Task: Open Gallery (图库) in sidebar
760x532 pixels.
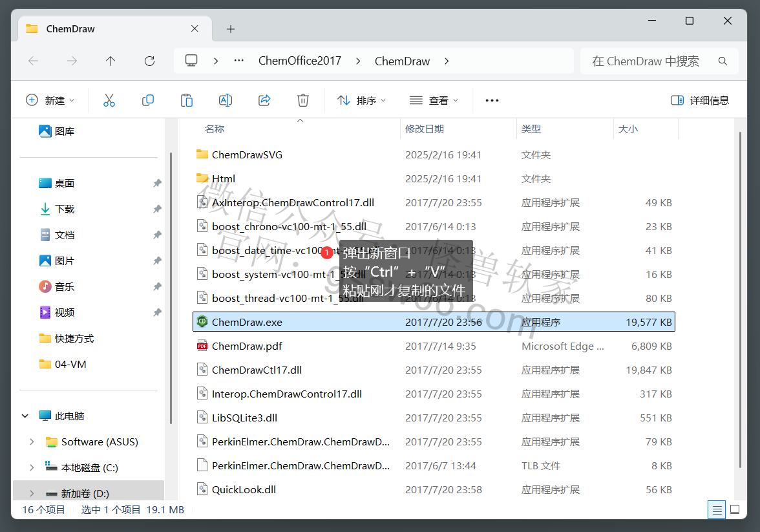Action: pyautogui.click(x=57, y=131)
